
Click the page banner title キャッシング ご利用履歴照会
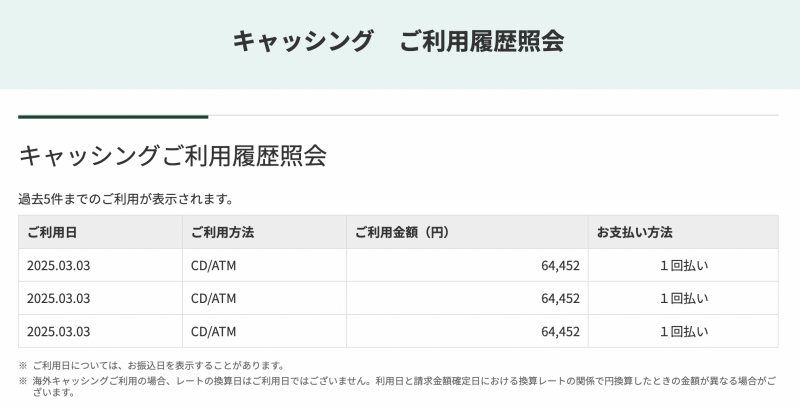[398, 41]
